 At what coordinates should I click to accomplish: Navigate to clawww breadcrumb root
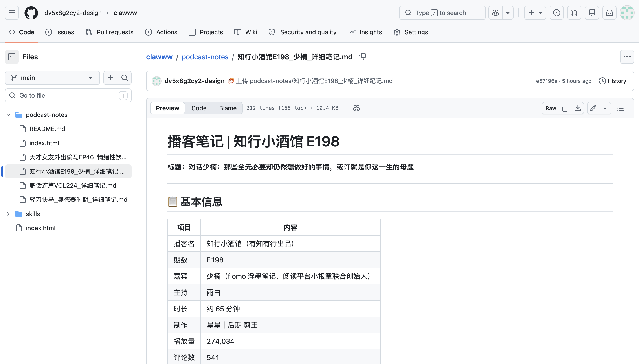[x=159, y=57]
